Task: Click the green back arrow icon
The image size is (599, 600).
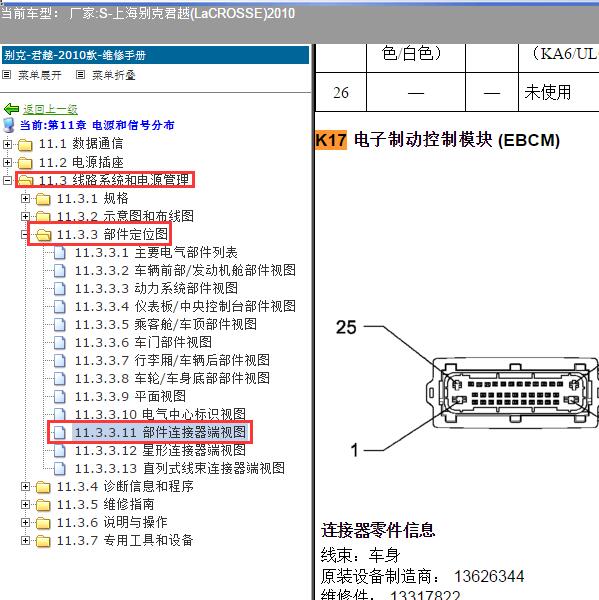Action: 11,109
